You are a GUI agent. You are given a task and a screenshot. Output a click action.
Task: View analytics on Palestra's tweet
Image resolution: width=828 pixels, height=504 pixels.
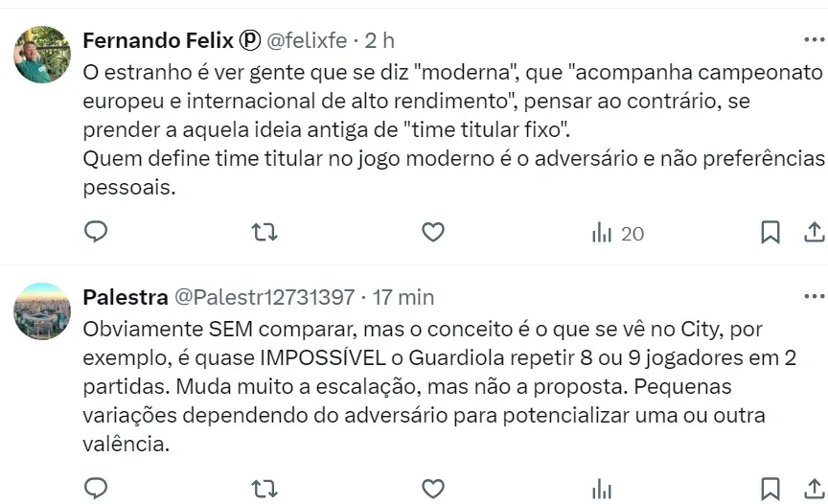point(602,489)
